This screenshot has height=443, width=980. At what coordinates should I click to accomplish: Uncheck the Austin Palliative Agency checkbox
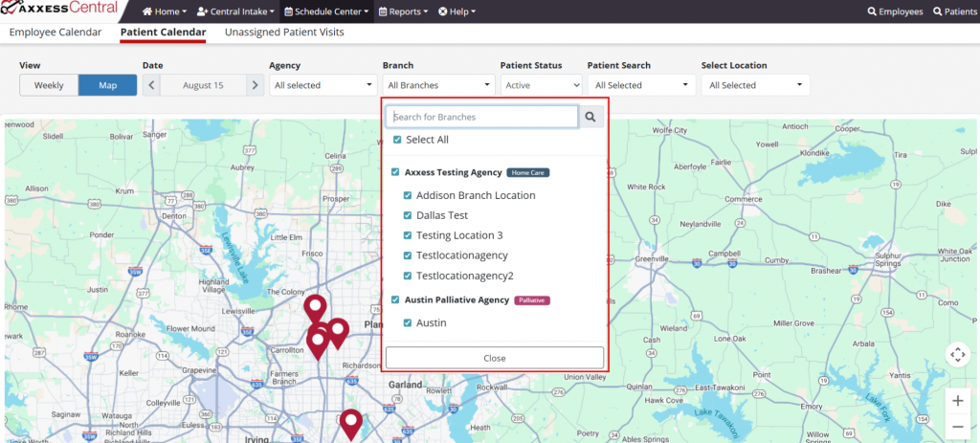[x=395, y=299]
